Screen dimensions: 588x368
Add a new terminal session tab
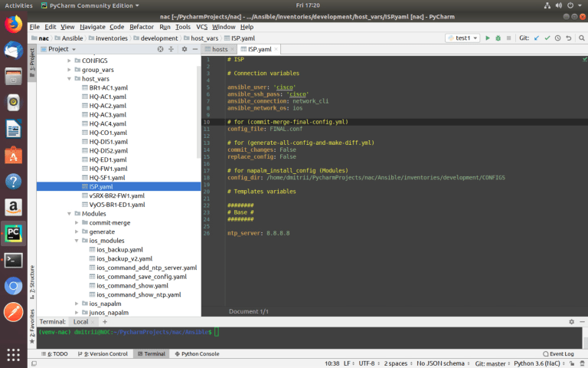(x=105, y=322)
